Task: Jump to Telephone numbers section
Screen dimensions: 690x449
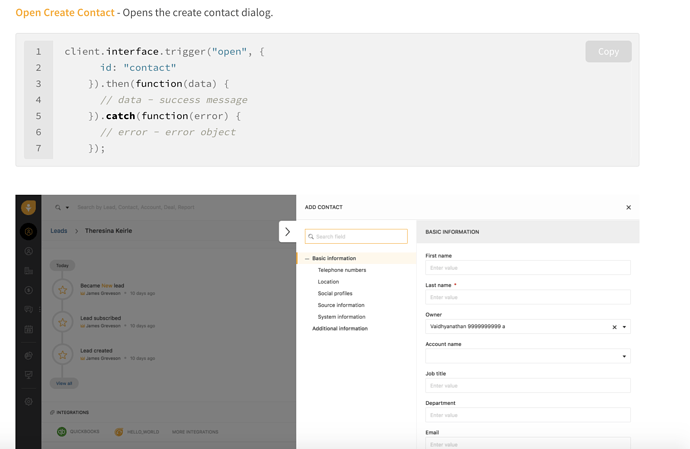Action: tap(342, 270)
